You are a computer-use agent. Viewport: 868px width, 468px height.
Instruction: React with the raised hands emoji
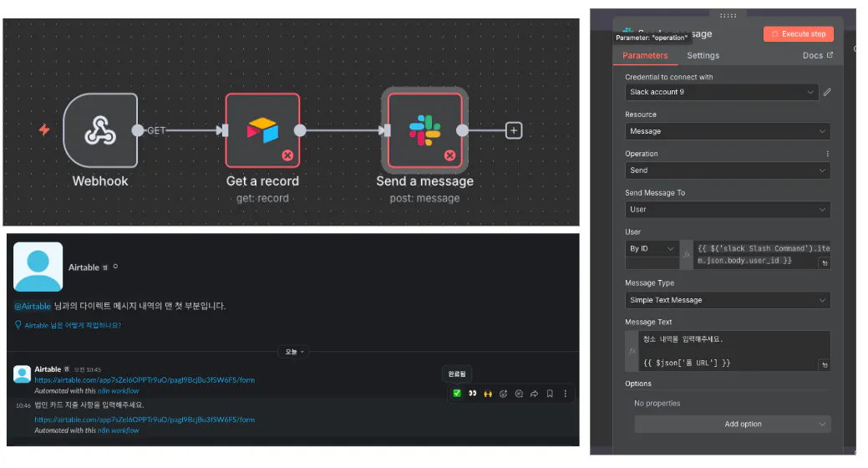click(x=488, y=394)
